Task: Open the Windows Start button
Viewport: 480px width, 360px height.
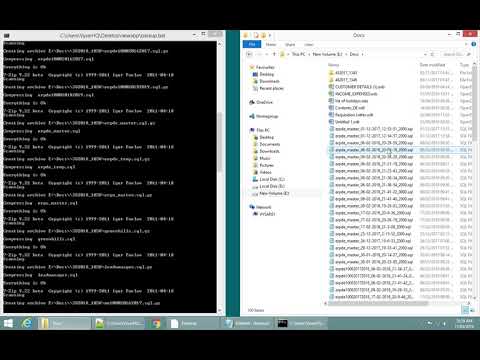Action: point(8,323)
